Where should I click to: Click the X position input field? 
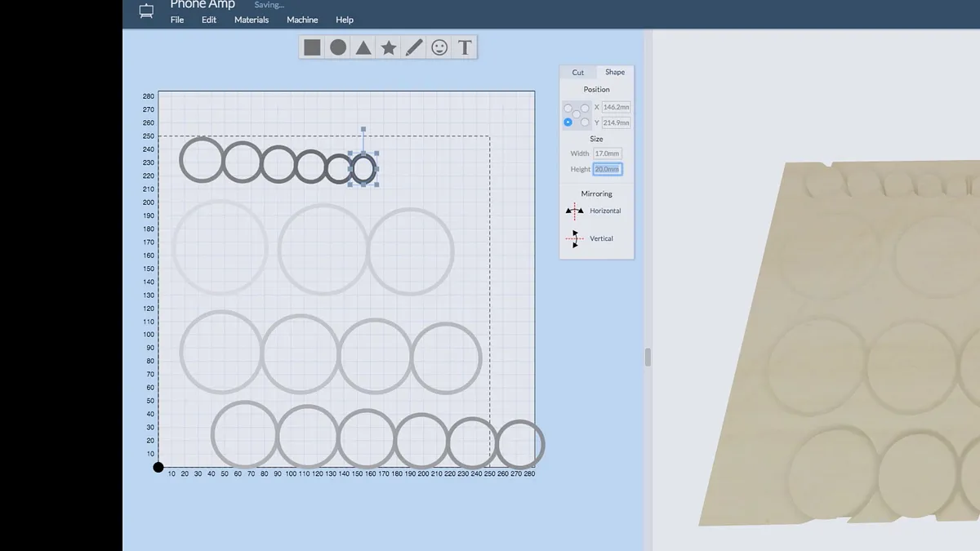616,107
